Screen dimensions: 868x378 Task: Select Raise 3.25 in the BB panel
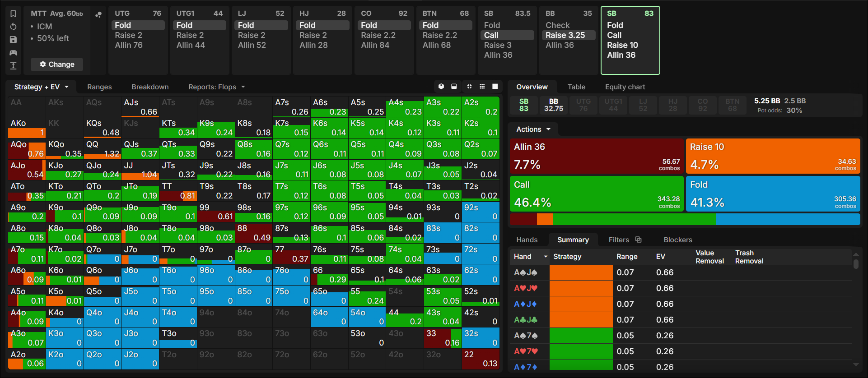click(x=569, y=35)
